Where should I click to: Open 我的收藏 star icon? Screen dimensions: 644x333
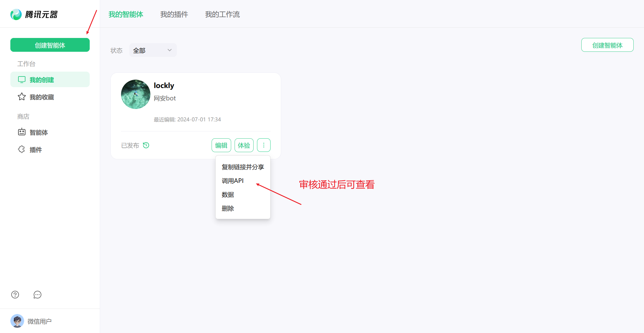coord(22,97)
